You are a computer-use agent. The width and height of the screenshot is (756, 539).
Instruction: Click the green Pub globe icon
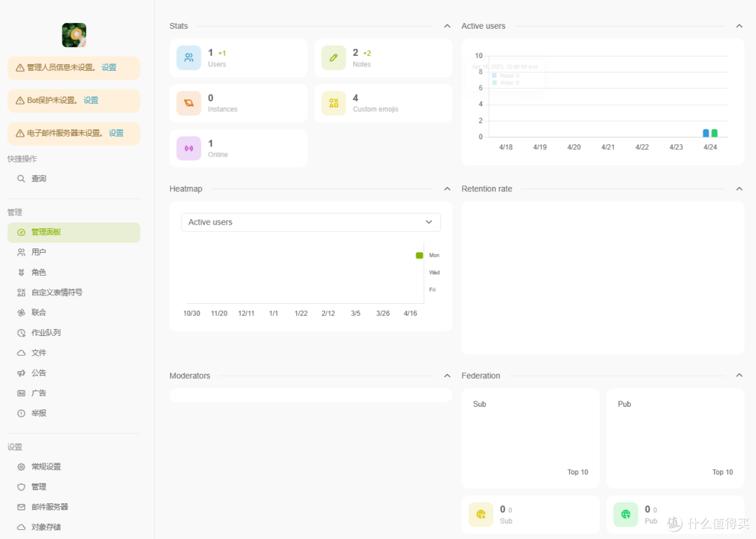626,514
